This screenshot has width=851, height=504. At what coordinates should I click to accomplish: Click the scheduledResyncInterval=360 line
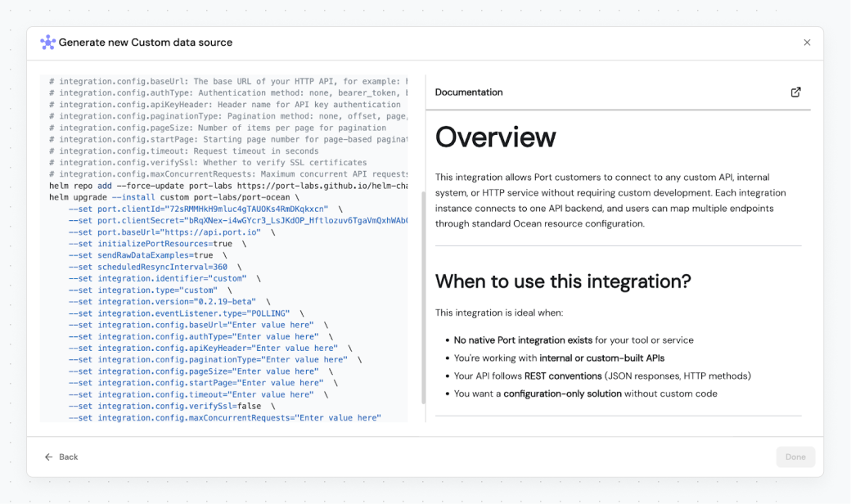pyautogui.click(x=155, y=267)
